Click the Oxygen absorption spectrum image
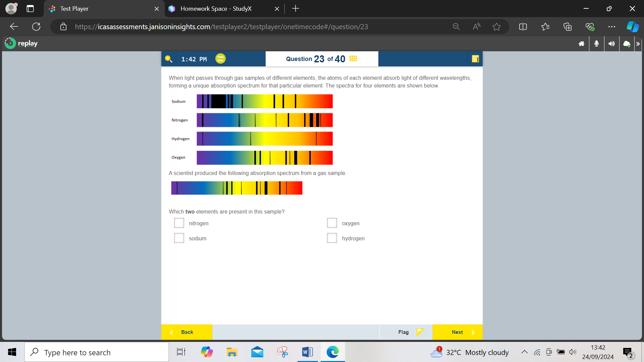This screenshot has height=362, width=644. (x=265, y=158)
